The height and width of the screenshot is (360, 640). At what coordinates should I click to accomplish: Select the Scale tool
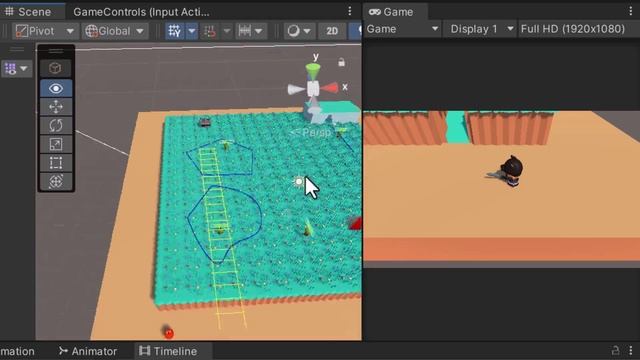[56, 144]
